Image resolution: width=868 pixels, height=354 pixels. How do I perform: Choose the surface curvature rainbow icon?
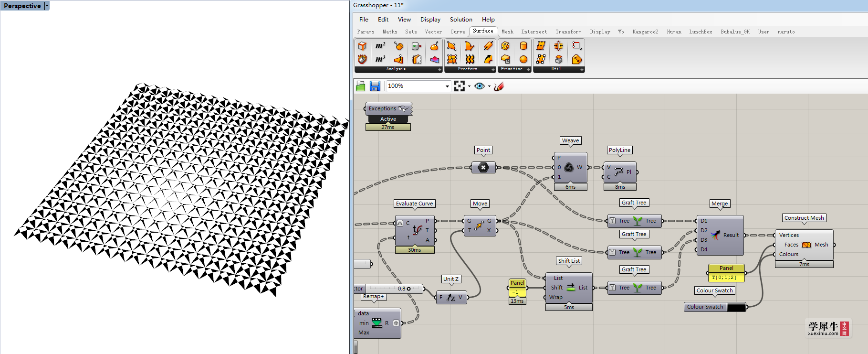[434, 59]
